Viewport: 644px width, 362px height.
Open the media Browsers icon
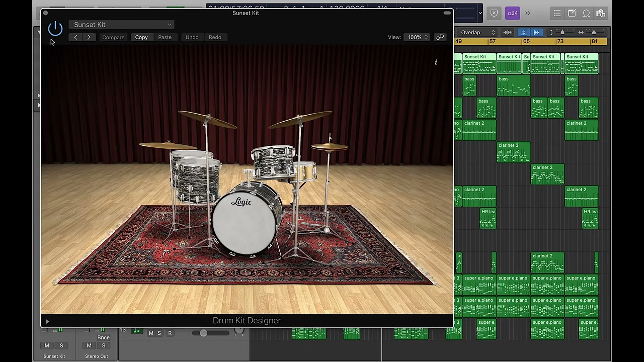tap(600, 14)
